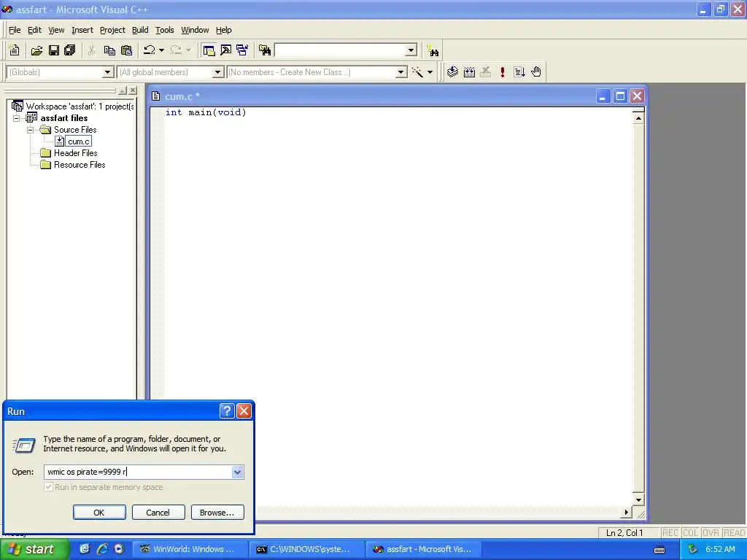
Task: Click the Find toolbar text field
Action: (341, 50)
